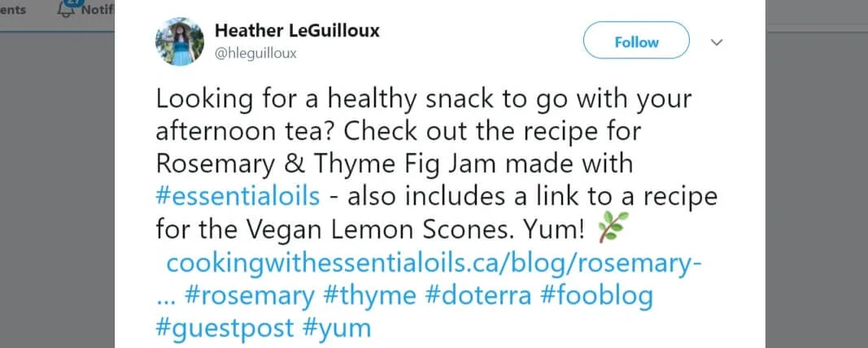Screen dimensions: 868x348
Task: Visit the cookingwithessentialoils.ca blog link
Action: point(434,263)
